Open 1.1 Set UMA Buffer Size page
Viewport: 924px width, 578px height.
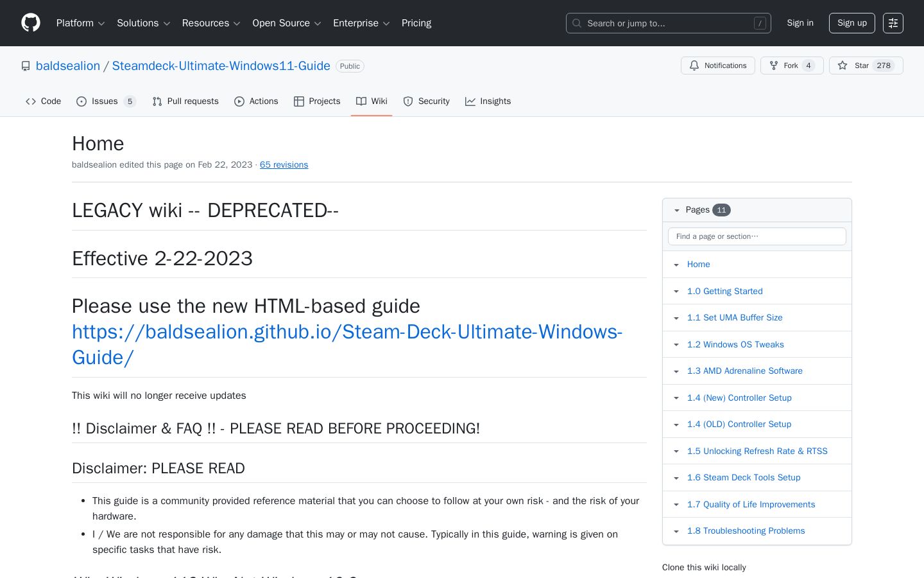tap(735, 318)
